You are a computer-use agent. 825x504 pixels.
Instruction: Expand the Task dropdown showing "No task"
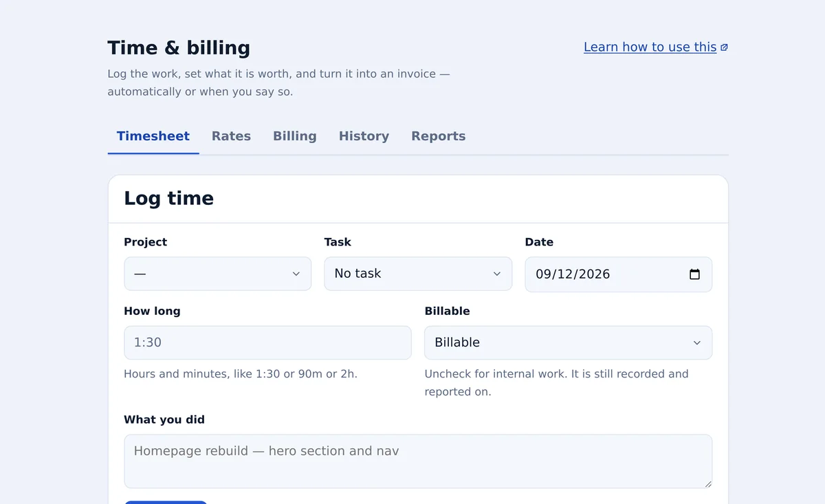point(418,274)
